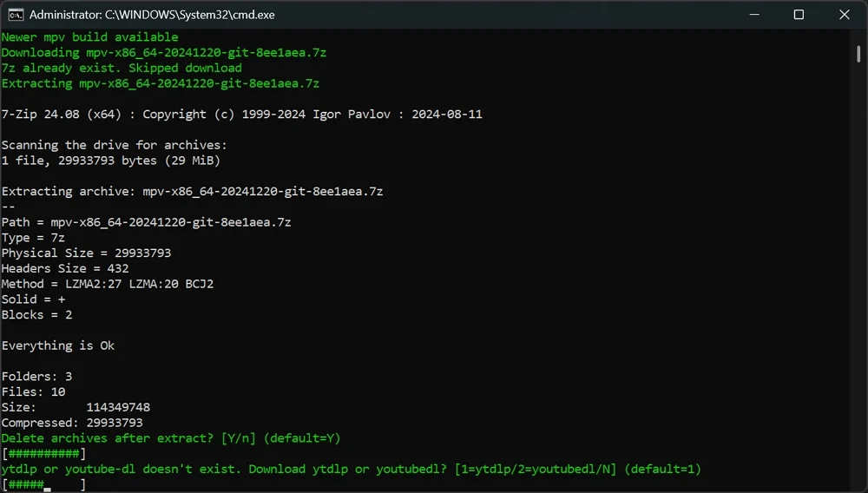Click the cmd.exe icon in title bar
Screen dimensions: 868x493
tap(16, 15)
